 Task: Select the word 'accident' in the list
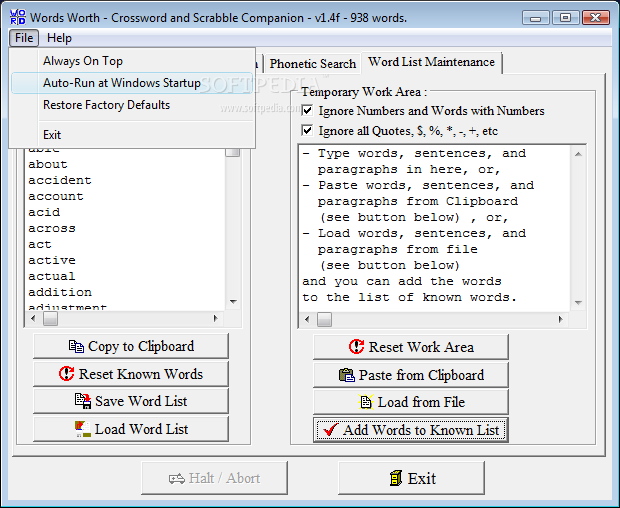pos(60,180)
